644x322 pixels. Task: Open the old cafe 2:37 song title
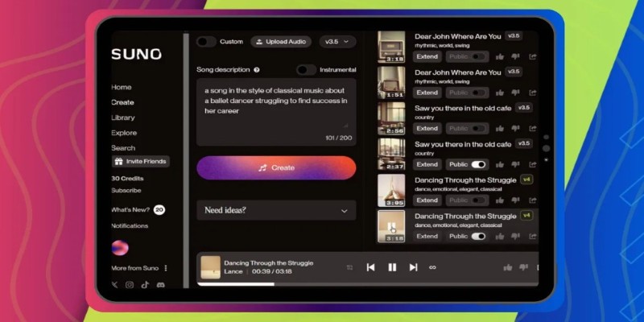click(x=463, y=144)
